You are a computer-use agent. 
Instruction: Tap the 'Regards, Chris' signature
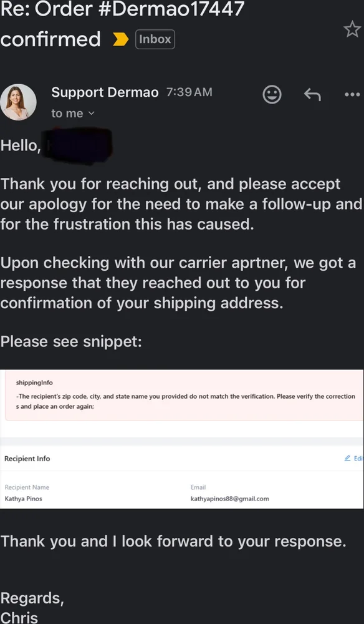tap(32, 608)
